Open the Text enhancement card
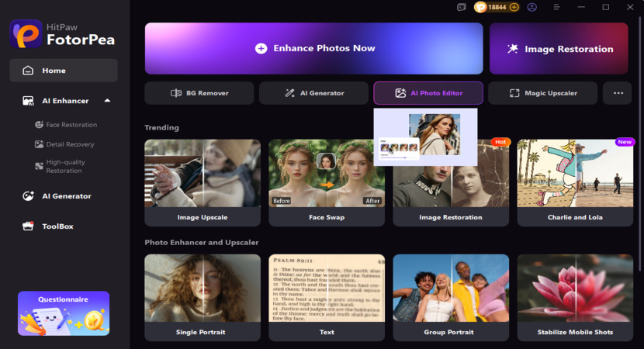Screen dimensions: 644x349 327,298
